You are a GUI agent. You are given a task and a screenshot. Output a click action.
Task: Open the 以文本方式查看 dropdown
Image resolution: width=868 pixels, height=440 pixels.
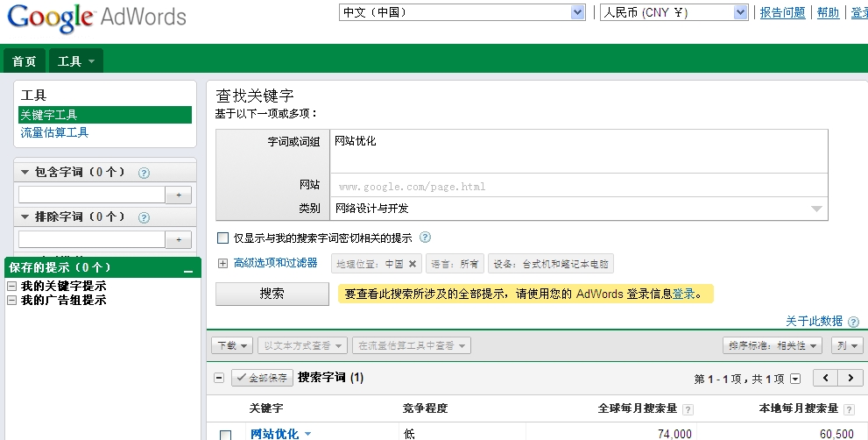point(303,346)
